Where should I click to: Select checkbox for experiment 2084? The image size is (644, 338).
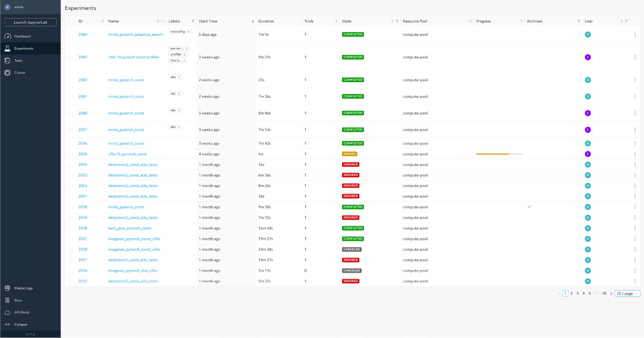pos(70,35)
